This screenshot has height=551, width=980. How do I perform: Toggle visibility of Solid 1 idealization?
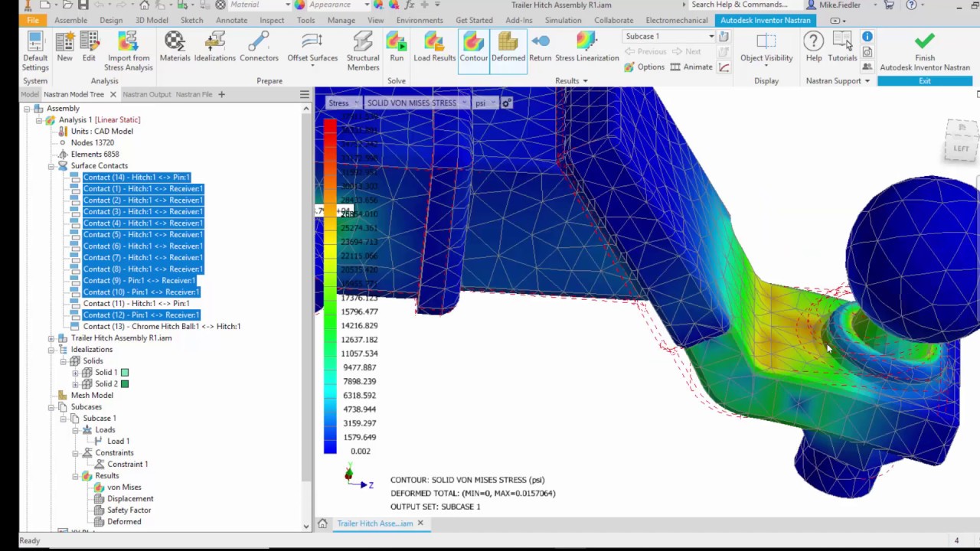click(x=125, y=372)
